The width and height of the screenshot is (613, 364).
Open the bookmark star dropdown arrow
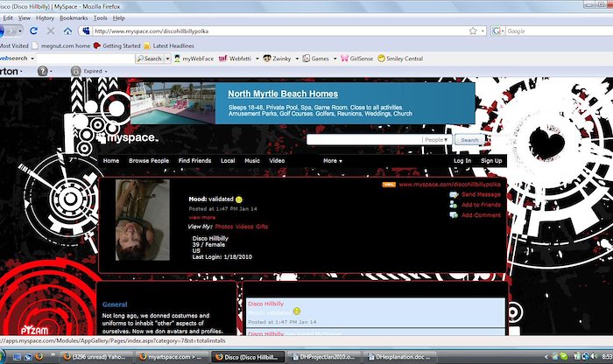click(x=483, y=31)
